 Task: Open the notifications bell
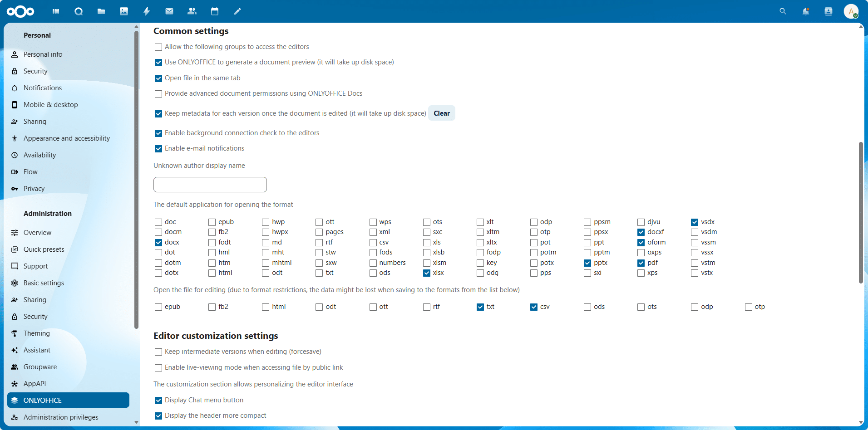(x=805, y=11)
